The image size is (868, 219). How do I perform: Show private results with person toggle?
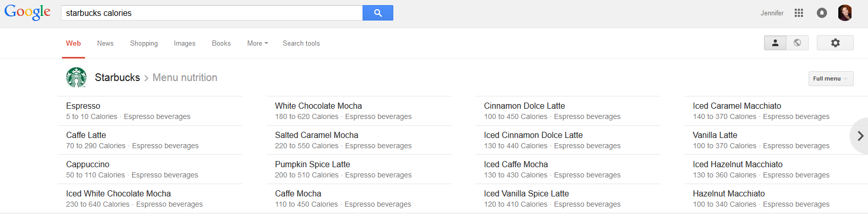775,43
